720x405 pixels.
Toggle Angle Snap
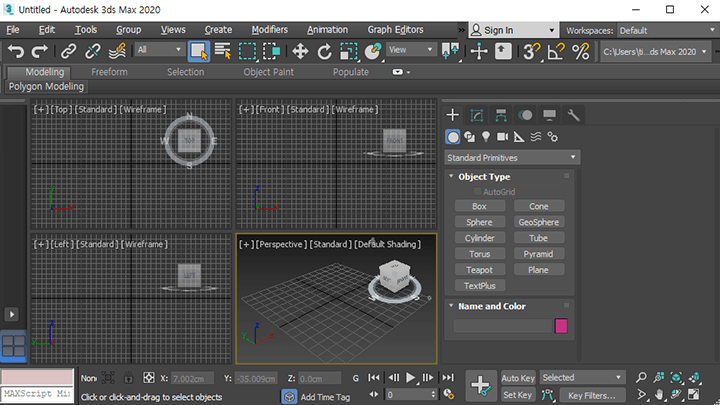(556, 51)
